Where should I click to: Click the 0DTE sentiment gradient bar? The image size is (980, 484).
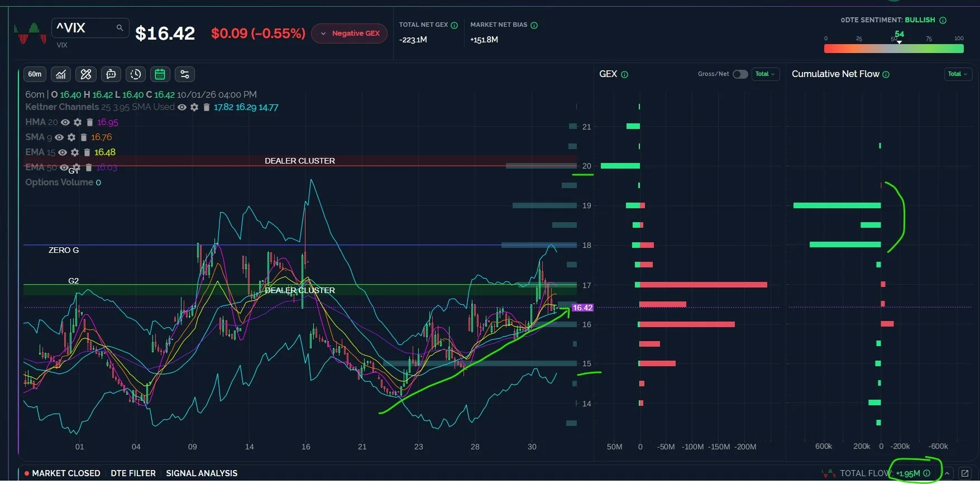point(893,49)
